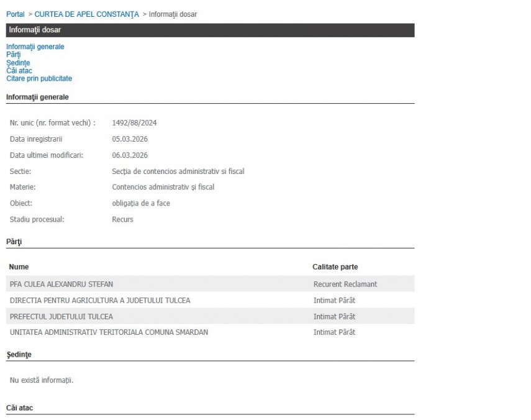Screen dimensions: 531x420
Task: Click the object value obligația de a face
Action: tap(141, 204)
